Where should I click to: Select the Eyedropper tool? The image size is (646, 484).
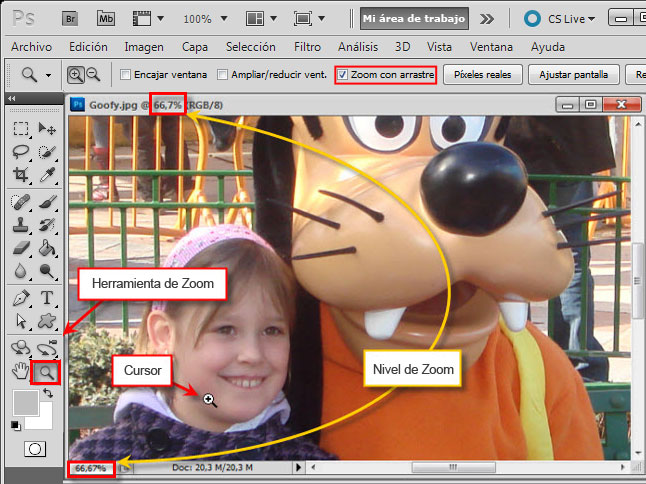point(47,175)
